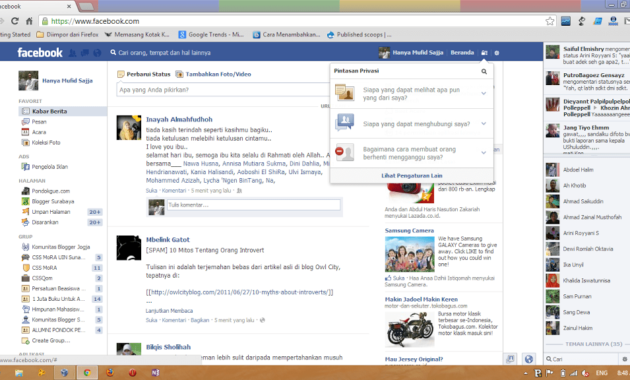Click the Facebook logo
This screenshot has height=380, width=630.
[40, 53]
